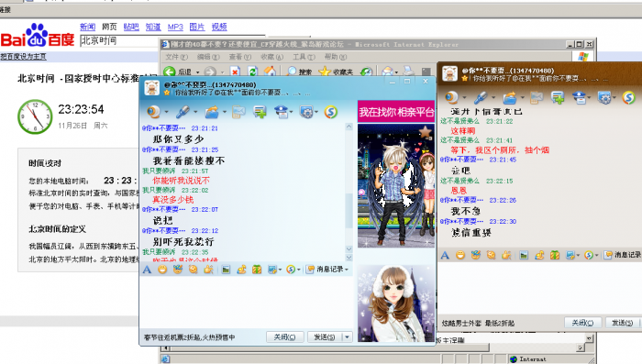Click the gift box icon in blue chat

pos(257,270)
